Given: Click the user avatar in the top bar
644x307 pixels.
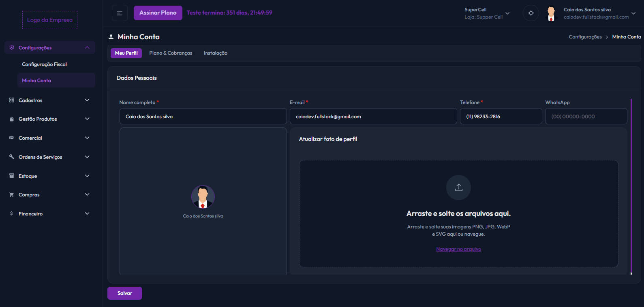Looking at the screenshot, I should pyautogui.click(x=551, y=13).
